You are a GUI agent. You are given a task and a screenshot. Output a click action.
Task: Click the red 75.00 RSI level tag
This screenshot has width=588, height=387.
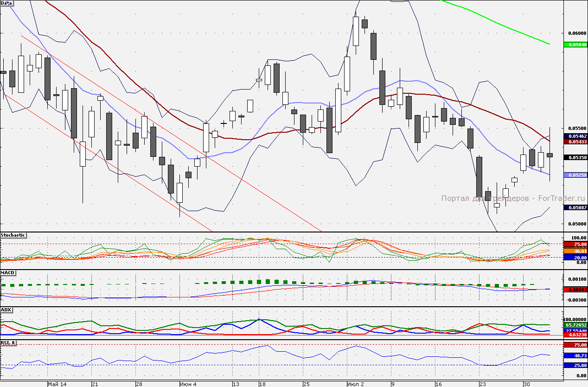[575, 345]
